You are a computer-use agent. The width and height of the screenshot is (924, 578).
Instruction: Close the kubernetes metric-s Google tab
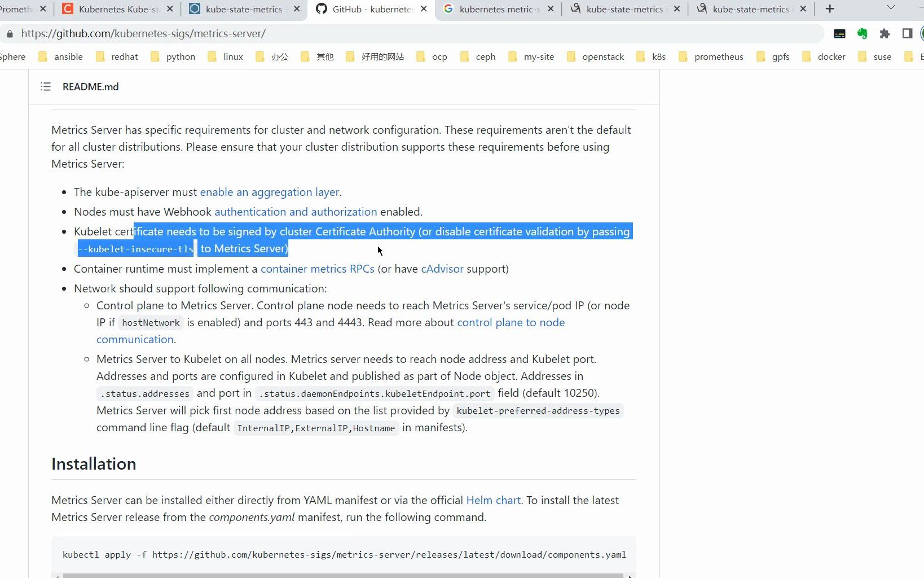click(x=551, y=9)
